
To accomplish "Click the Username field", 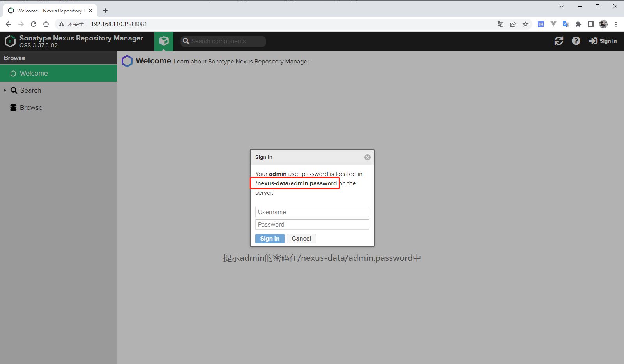I will pos(312,212).
